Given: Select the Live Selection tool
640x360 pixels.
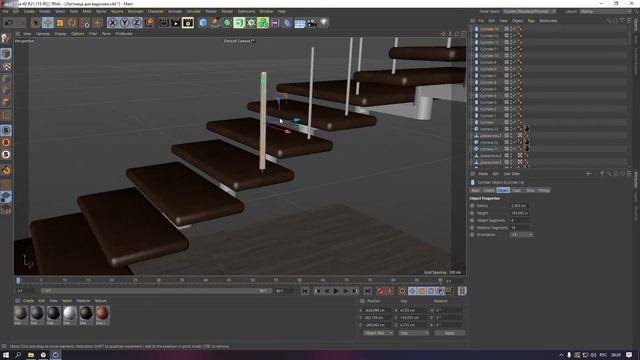Looking at the screenshot, I should [x=36, y=23].
